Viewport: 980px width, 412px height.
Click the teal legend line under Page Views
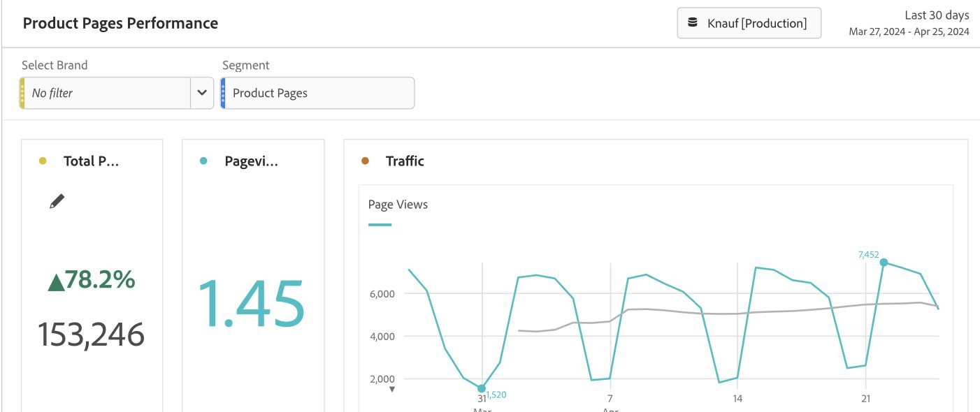point(380,225)
